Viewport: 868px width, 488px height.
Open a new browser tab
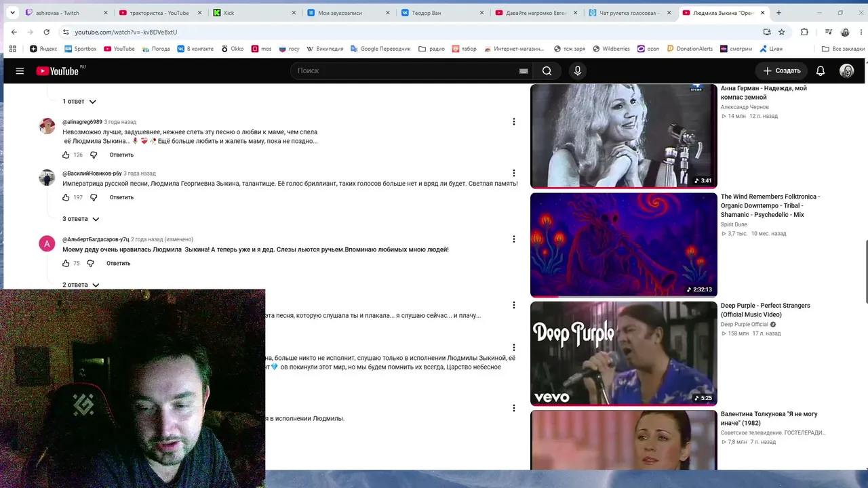(778, 13)
